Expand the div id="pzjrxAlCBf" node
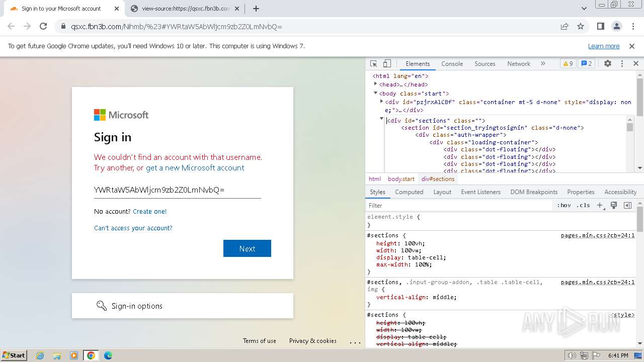The width and height of the screenshot is (644, 362). pyautogui.click(x=381, y=101)
